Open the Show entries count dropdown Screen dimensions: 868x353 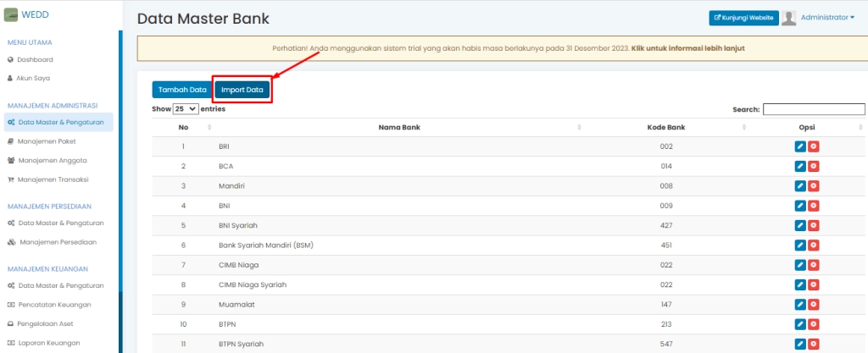coord(186,109)
